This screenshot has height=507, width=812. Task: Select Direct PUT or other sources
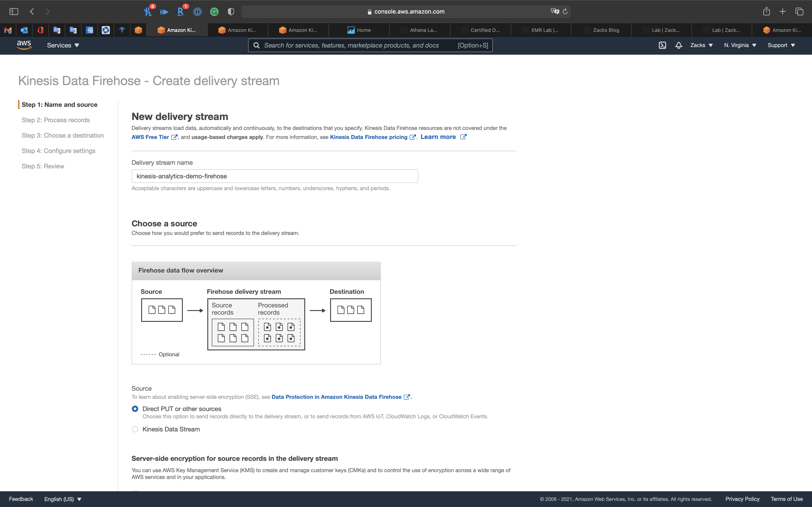135,409
